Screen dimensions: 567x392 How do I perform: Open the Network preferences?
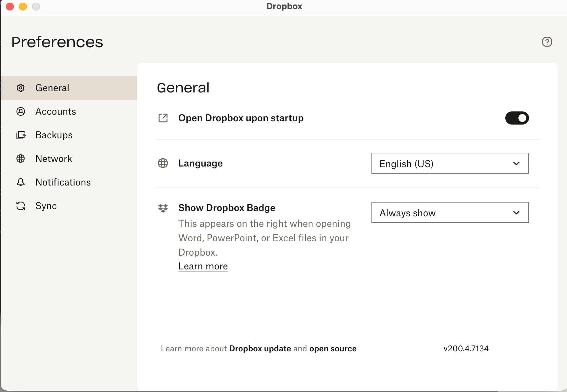click(x=54, y=159)
